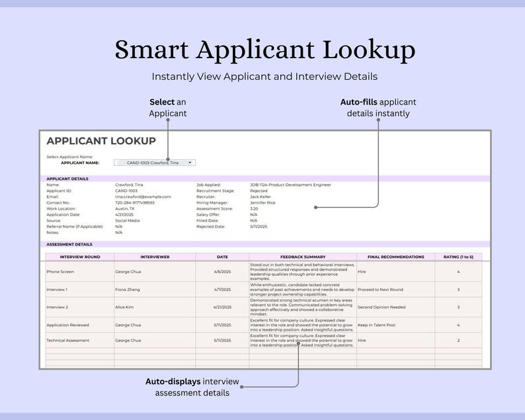Screen dimensions: 525x420
Task: Select interviewer 'Alice Kim' cell
Action: (155, 307)
